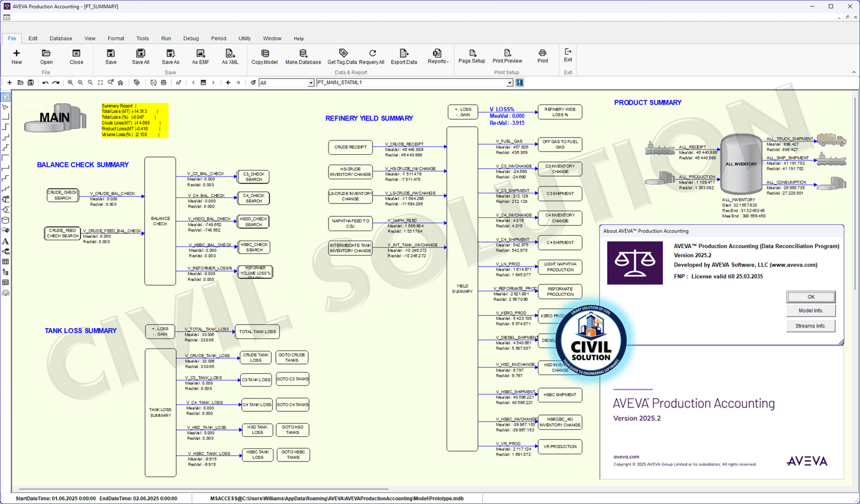Click the C3_CHECK SEARCH box

tap(253, 177)
